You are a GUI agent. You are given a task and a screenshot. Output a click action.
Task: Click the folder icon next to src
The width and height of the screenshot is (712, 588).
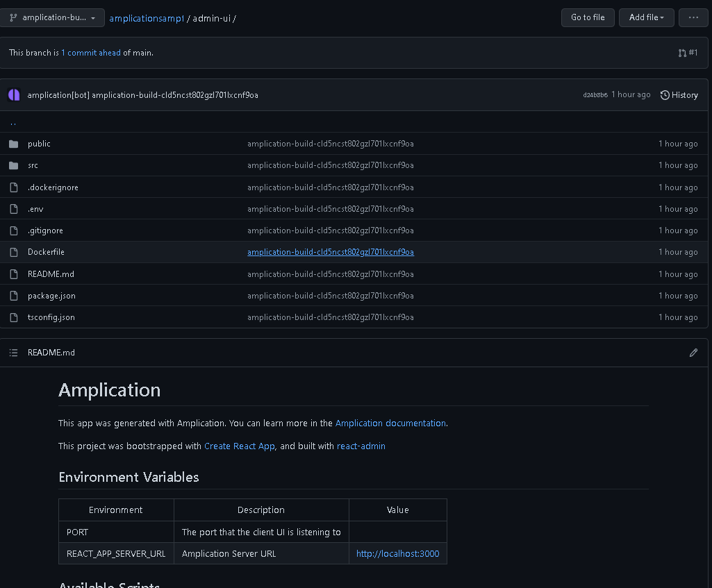[14, 166]
